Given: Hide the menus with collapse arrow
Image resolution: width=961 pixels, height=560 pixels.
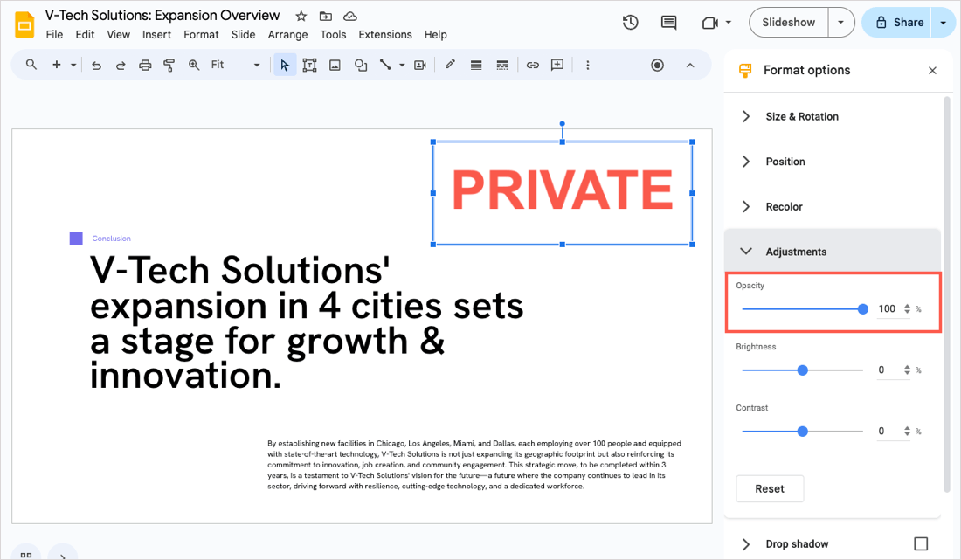Looking at the screenshot, I should [x=690, y=65].
